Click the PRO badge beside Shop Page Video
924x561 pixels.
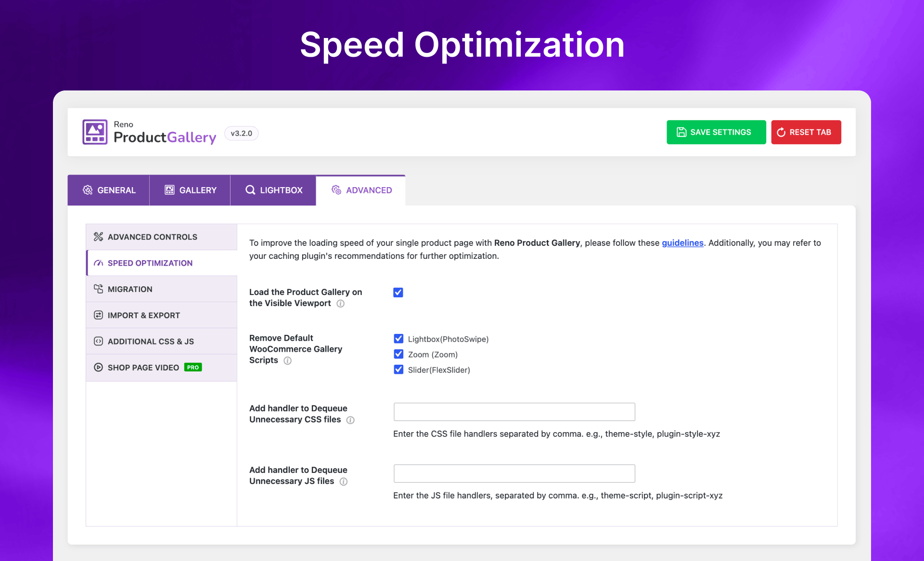(x=193, y=367)
